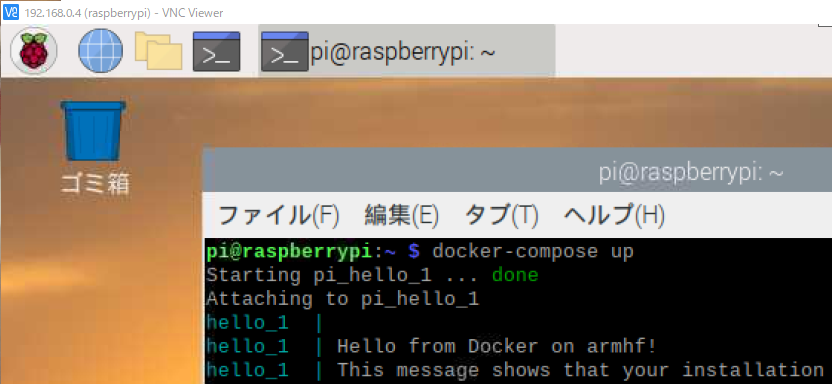The image size is (832, 384).
Task: Launch a new terminal from panel launcher
Action: (216, 51)
